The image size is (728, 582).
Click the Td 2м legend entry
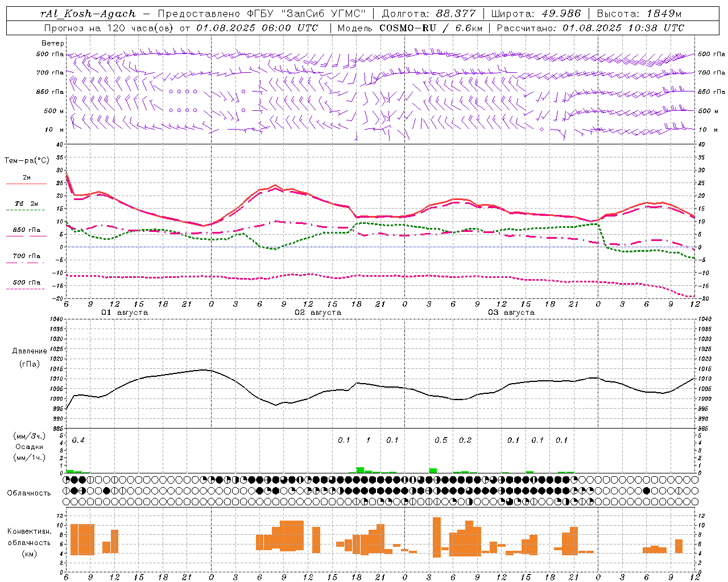[27, 203]
